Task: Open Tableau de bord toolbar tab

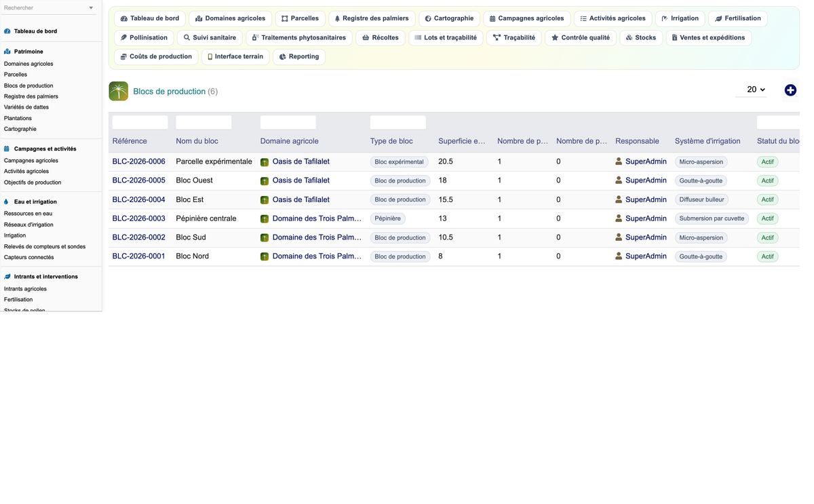Action: [x=150, y=18]
